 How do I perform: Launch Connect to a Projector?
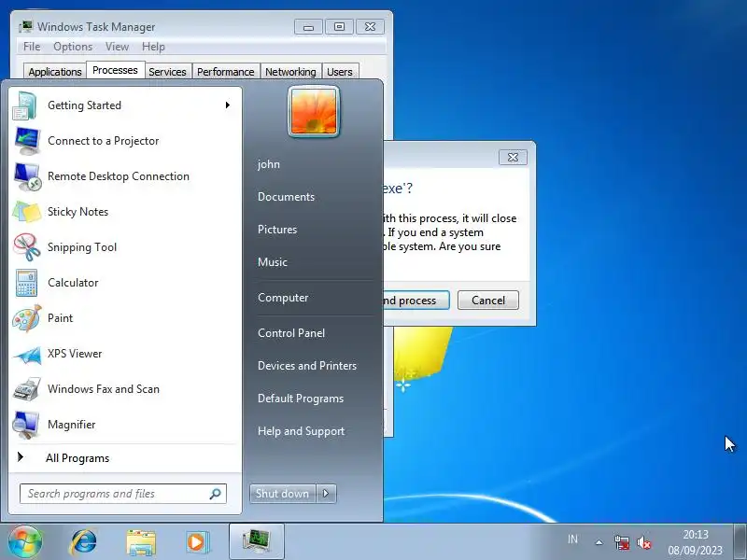tap(124, 141)
